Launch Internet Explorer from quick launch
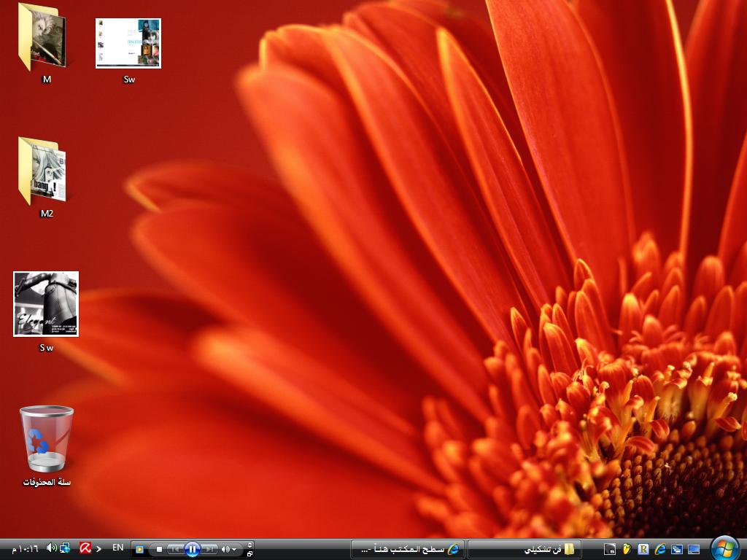 659,549
